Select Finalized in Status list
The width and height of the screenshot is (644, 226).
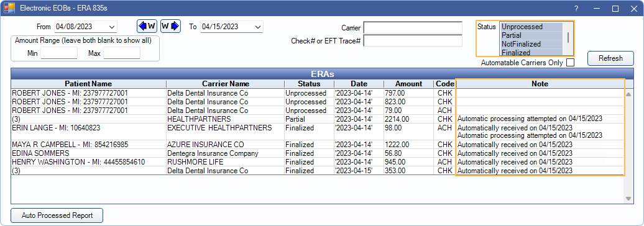point(531,53)
